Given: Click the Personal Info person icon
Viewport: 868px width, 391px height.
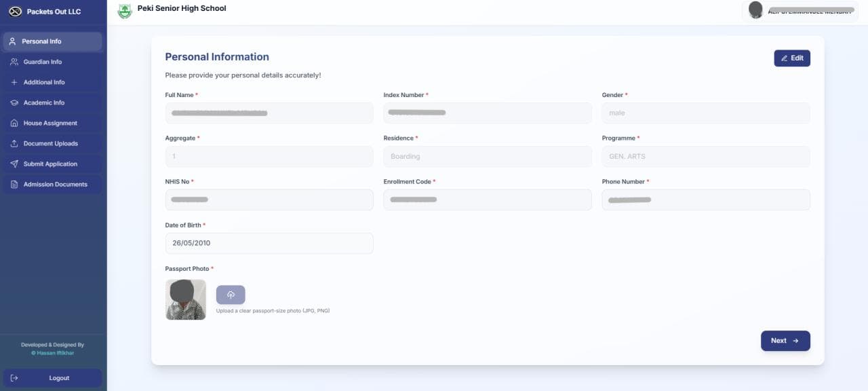Looking at the screenshot, I should (x=12, y=41).
